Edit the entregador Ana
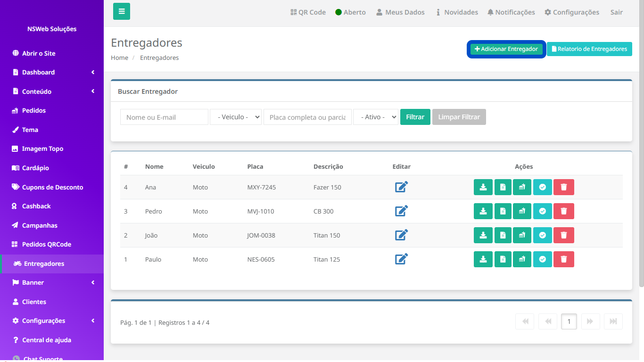Screen dimensions: 644x362 coord(401,187)
